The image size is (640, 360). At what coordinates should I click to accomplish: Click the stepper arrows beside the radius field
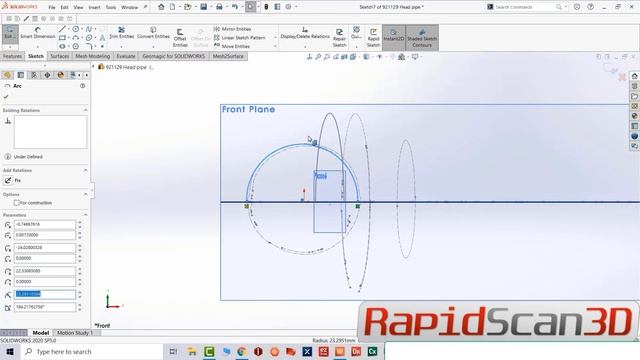pyautogui.click(x=80, y=294)
